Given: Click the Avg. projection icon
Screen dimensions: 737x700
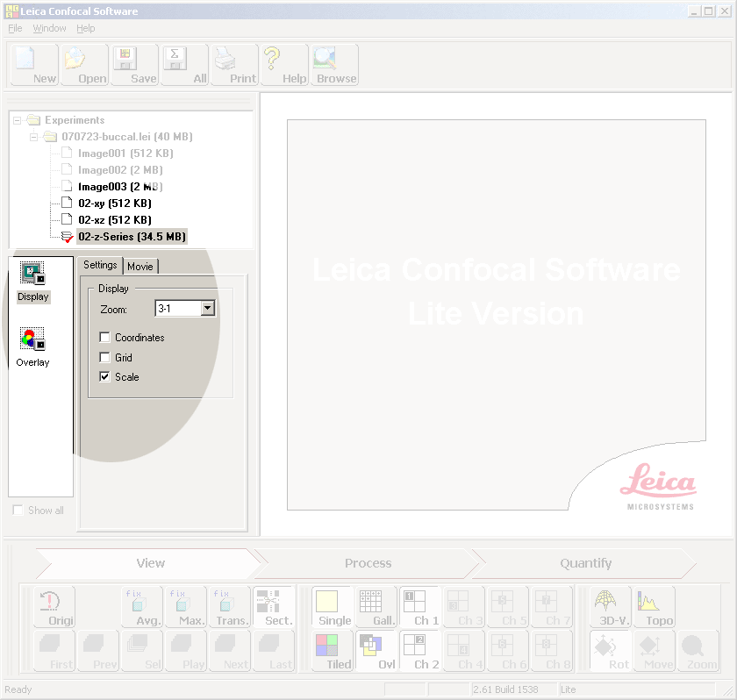Looking at the screenshot, I should [141, 606].
